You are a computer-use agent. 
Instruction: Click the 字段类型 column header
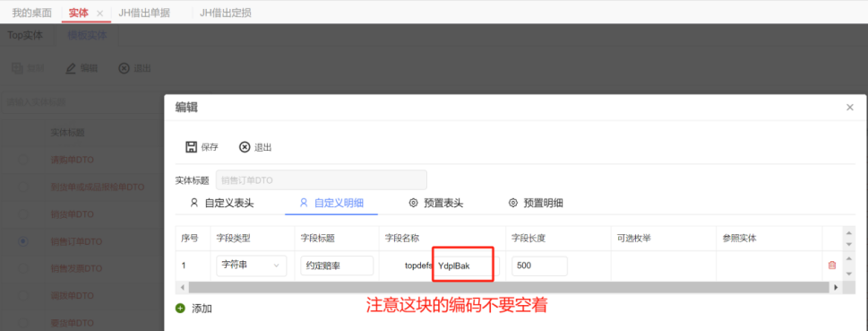[233, 239]
